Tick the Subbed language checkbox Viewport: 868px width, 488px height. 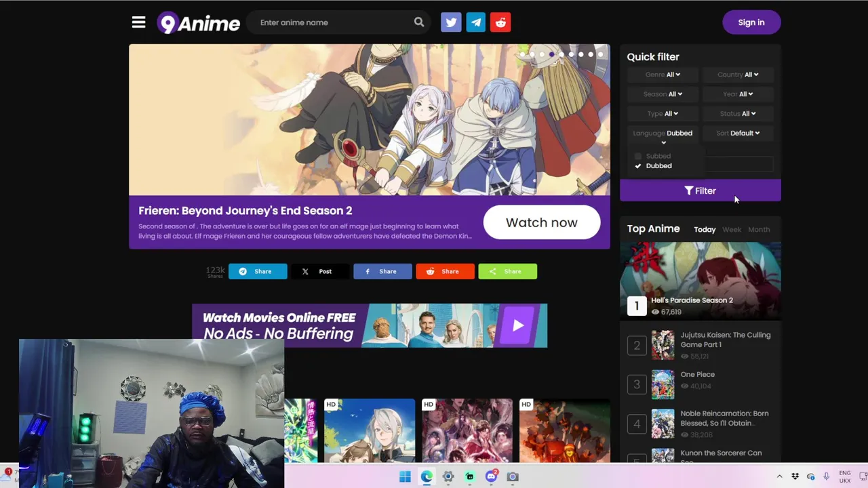(637, 156)
